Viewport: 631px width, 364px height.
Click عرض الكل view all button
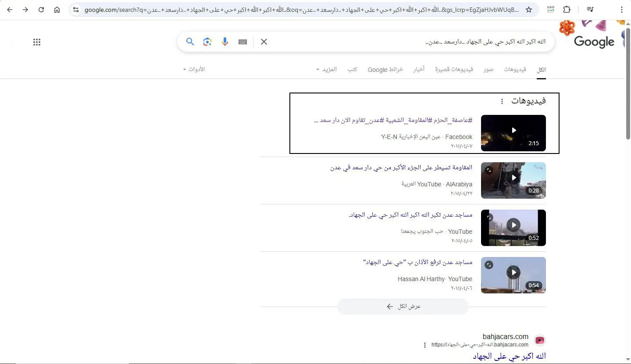click(x=403, y=307)
